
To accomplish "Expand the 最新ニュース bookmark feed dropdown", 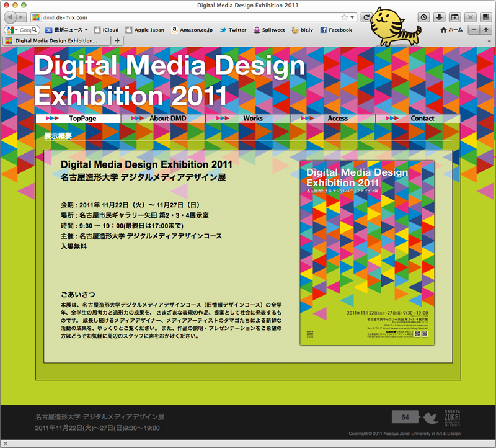I will click(86, 30).
